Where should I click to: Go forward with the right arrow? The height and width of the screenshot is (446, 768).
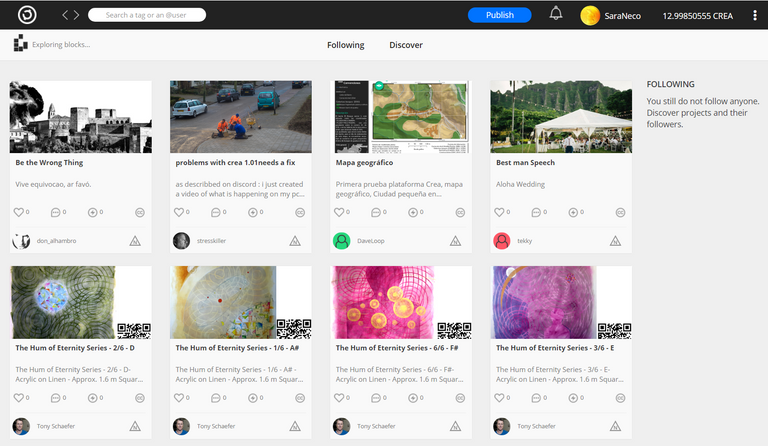point(76,15)
